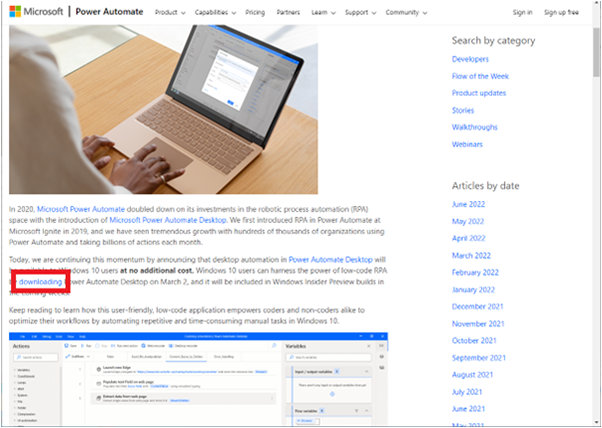This screenshot has width=602, height=428.
Task: Expand the Learn menu
Action: (323, 12)
